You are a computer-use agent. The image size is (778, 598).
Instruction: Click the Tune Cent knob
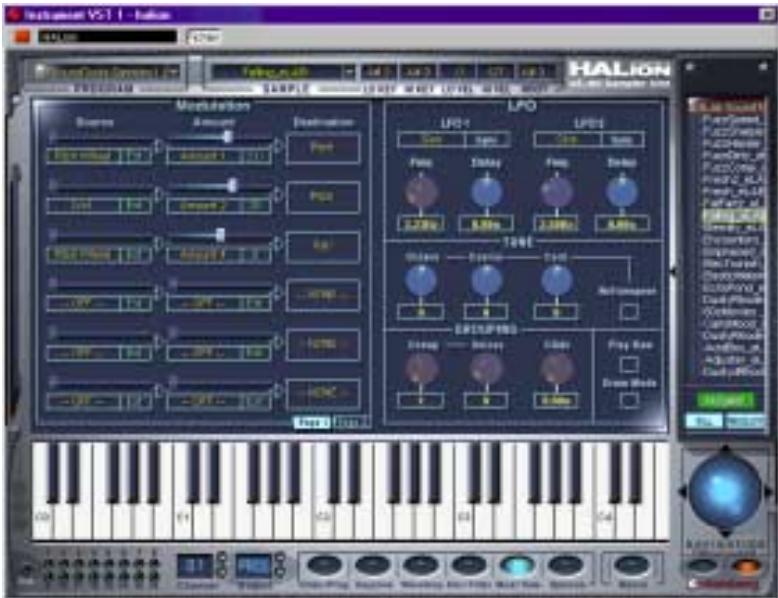click(557, 280)
